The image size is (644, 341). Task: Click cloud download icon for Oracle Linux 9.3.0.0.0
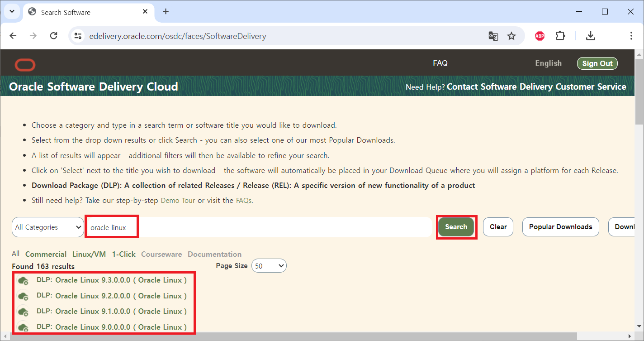click(23, 281)
